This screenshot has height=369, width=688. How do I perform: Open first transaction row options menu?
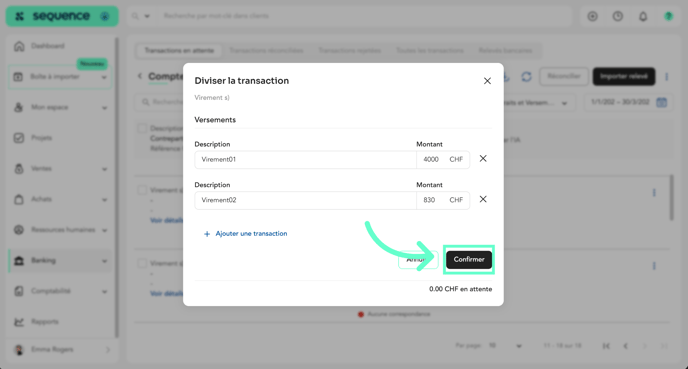pyautogui.click(x=654, y=193)
